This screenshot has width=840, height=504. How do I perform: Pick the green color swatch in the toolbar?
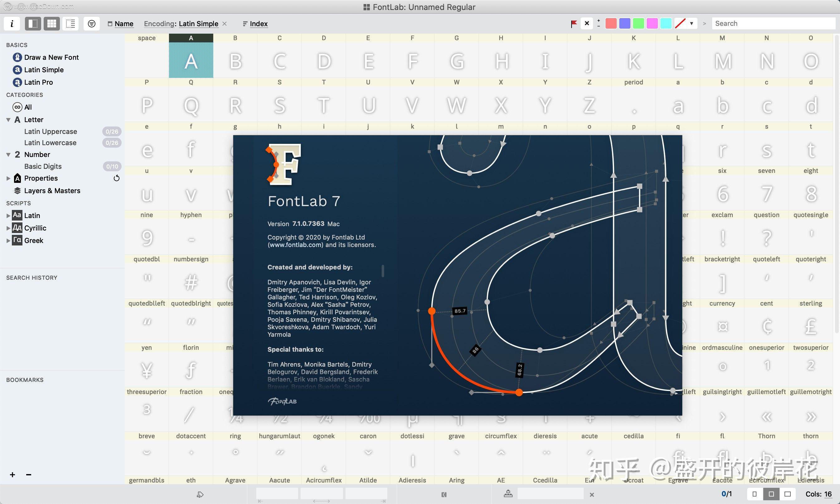coord(638,23)
